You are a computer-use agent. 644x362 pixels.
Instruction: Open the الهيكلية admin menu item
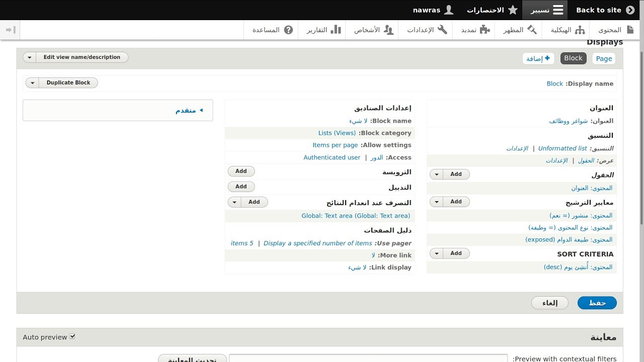click(x=568, y=30)
